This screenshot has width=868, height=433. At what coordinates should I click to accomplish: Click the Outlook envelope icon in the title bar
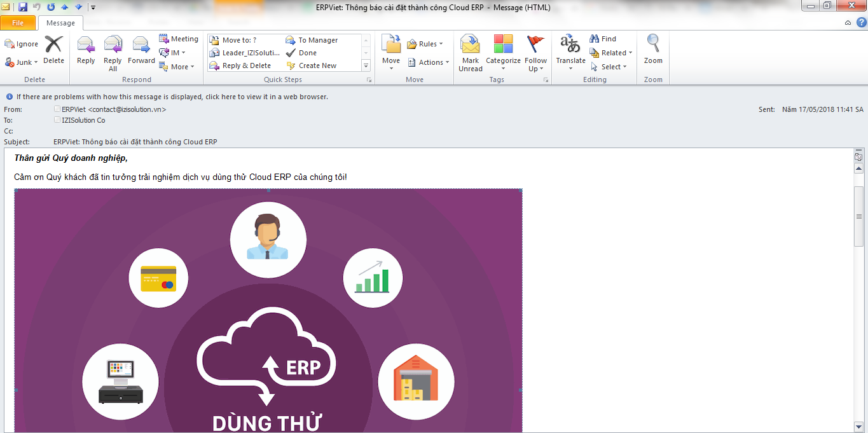(x=6, y=7)
